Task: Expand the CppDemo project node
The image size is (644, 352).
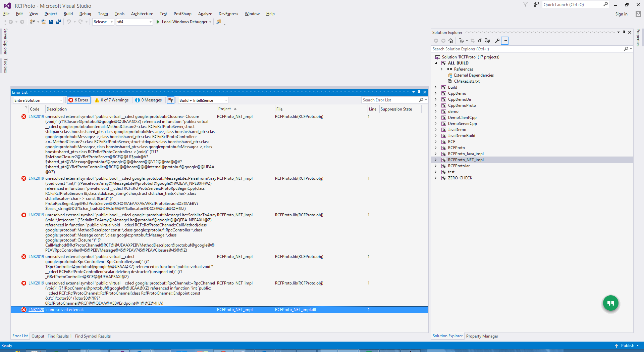Action: pos(436,93)
